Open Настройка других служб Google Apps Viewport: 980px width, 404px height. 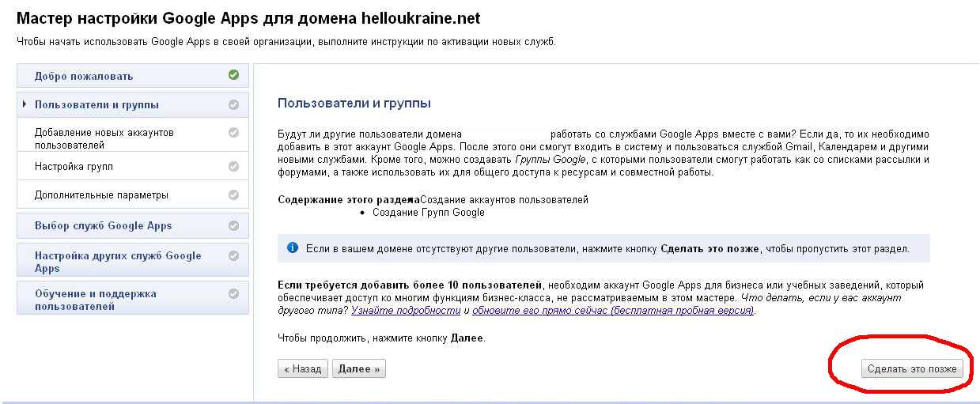(133, 262)
